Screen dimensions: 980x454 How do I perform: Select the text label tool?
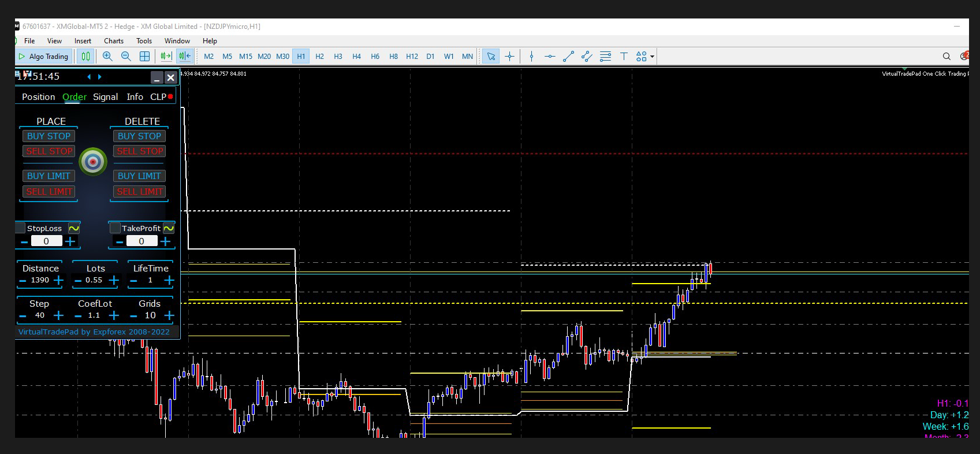pyautogui.click(x=624, y=56)
